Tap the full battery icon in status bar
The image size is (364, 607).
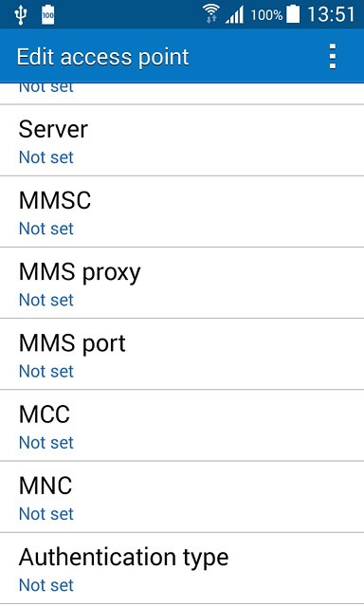pyautogui.click(x=293, y=15)
